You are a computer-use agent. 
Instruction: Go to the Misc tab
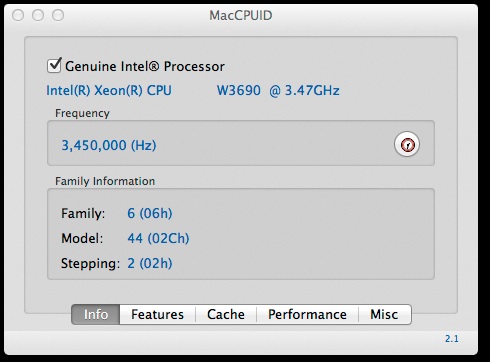[384, 314]
